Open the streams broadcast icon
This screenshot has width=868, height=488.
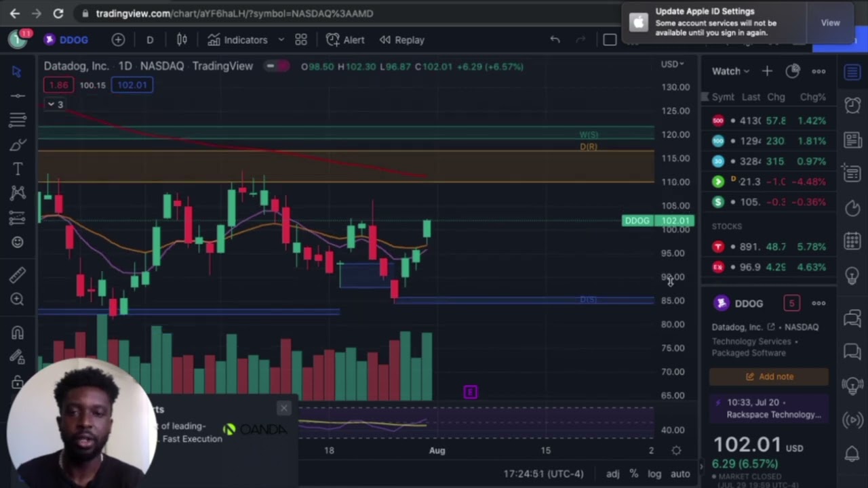(x=852, y=419)
